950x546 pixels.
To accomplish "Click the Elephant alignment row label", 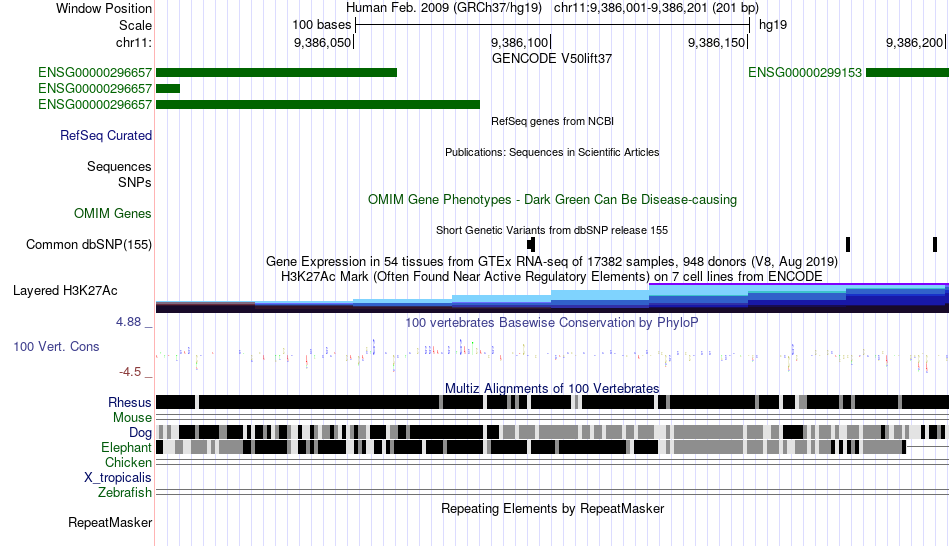I will 126,448.
